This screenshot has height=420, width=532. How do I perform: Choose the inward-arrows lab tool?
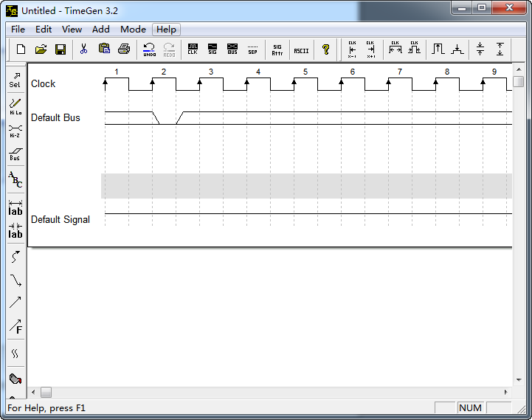point(15,231)
